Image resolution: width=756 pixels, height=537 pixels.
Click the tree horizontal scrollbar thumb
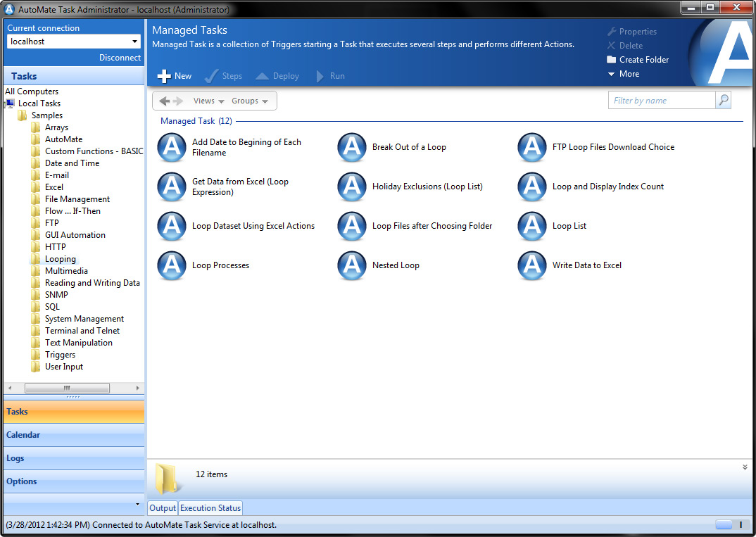click(x=67, y=388)
